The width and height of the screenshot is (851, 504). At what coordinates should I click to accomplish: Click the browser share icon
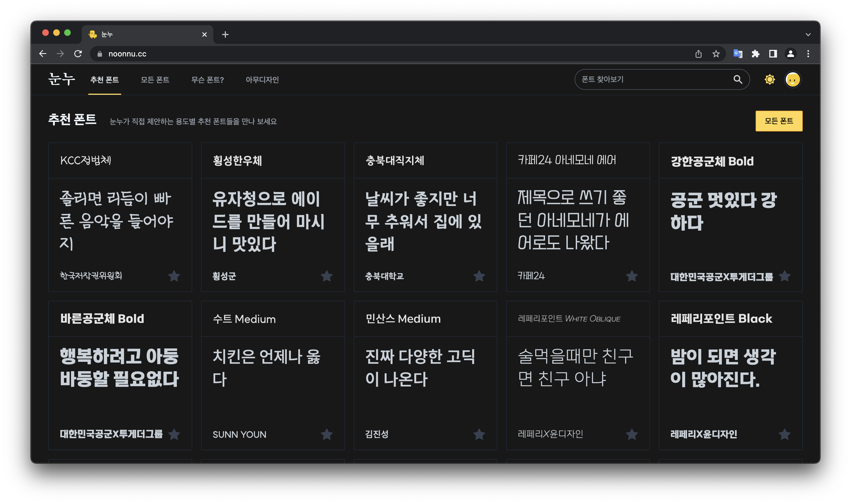coord(698,54)
